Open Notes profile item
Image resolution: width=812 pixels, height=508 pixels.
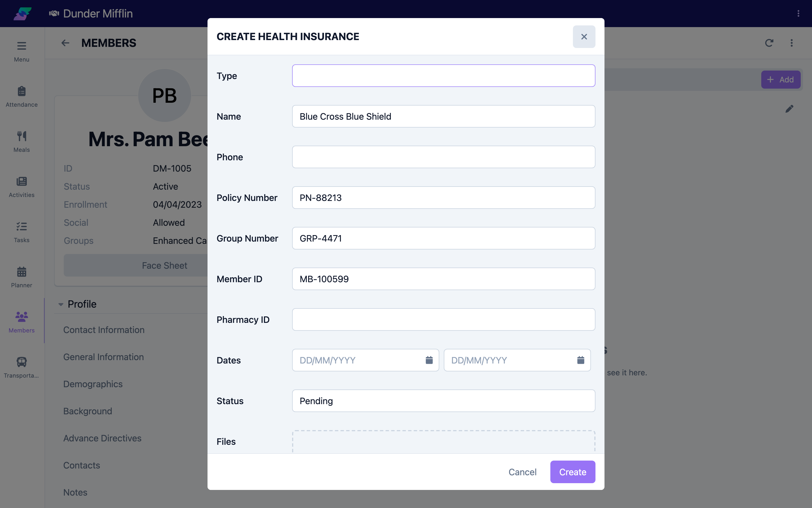point(75,492)
